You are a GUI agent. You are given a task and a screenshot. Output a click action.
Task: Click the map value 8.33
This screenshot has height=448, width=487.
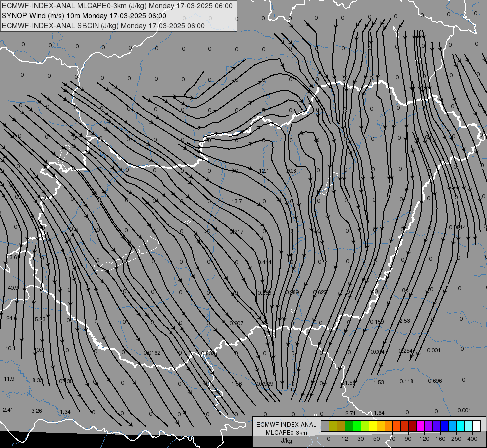(38, 380)
